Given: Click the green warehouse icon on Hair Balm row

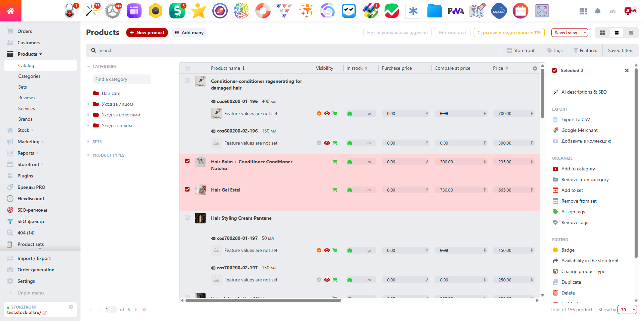Looking at the screenshot, I should click(350, 161).
